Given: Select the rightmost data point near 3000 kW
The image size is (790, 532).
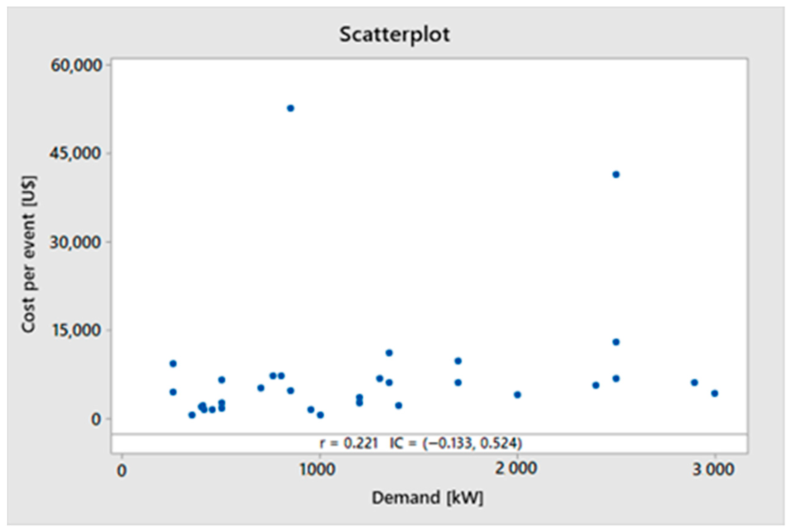Looking at the screenshot, I should click(x=714, y=393).
